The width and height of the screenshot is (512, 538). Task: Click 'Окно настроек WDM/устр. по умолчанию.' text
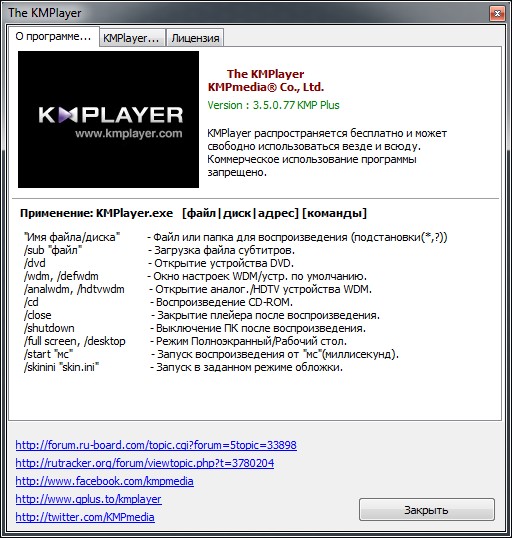pyautogui.click(x=260, y=276)
